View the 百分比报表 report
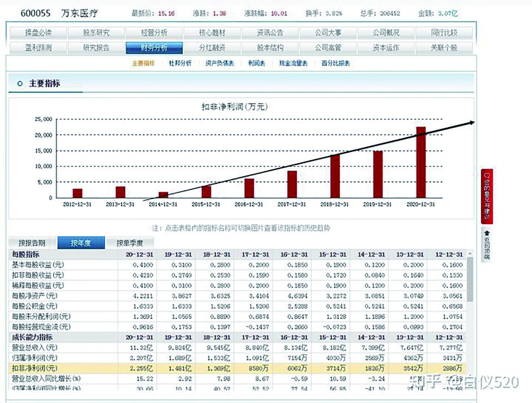The image size is (532, 403). (335, 63)
